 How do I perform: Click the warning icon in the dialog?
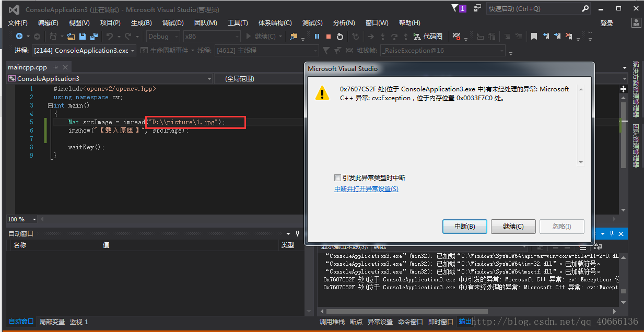click(x=322, y=93)
